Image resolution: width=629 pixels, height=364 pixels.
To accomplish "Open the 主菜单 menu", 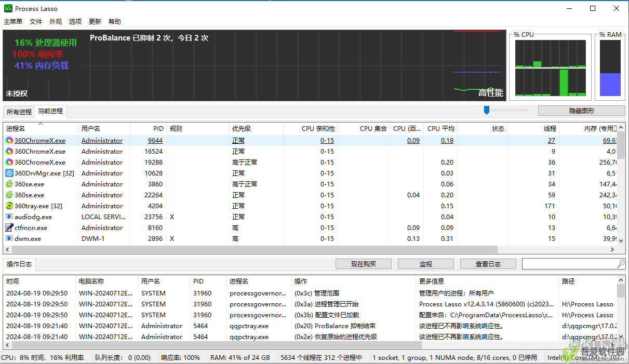I will 13,21.
